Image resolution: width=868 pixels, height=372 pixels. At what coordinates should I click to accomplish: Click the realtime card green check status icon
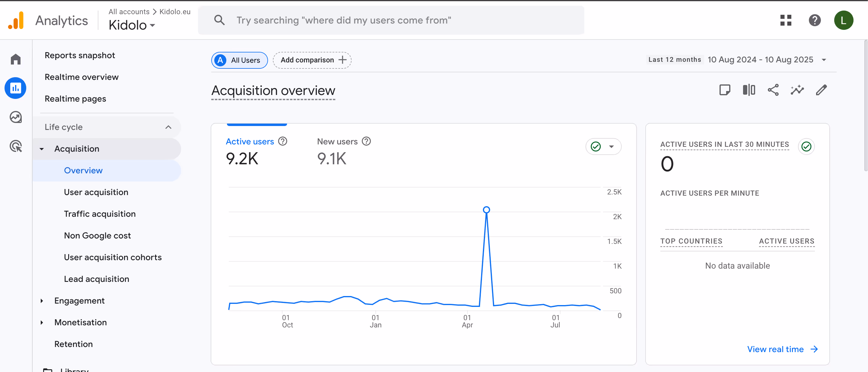coord(806,147)
